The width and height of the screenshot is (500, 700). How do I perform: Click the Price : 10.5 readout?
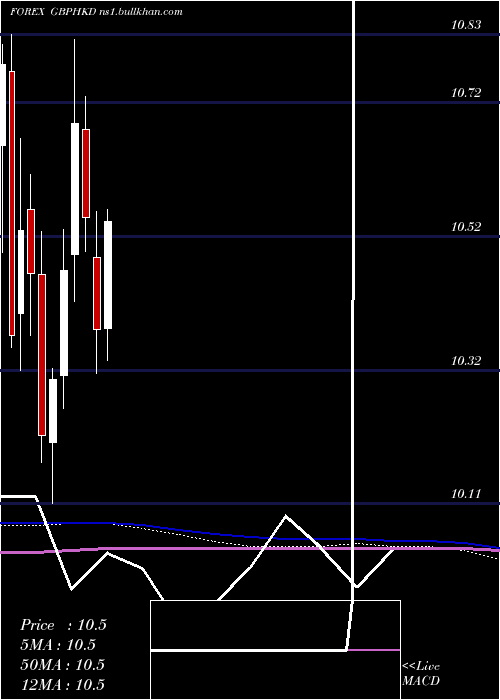click(63, 625)
